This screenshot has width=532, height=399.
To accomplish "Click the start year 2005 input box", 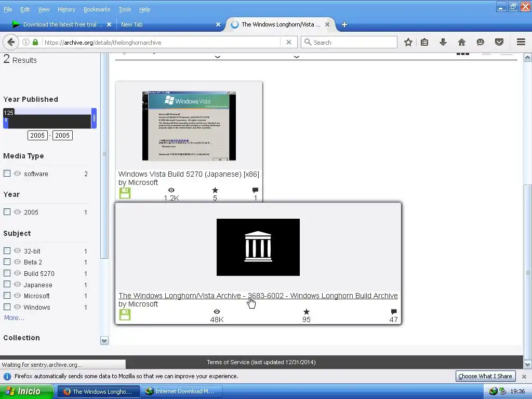I will (37, 136).
